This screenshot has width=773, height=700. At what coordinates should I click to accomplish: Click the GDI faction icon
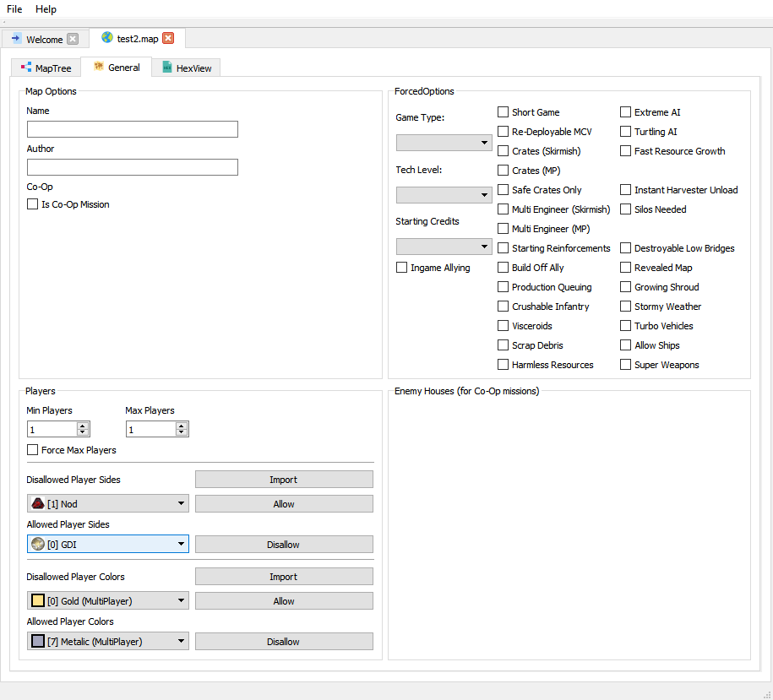(38, 545)
